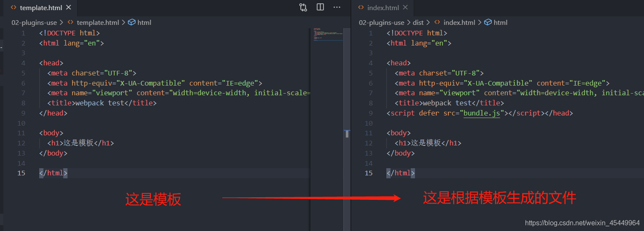Select 02-plugins-use in left breadcrumb

pos(34,22)
